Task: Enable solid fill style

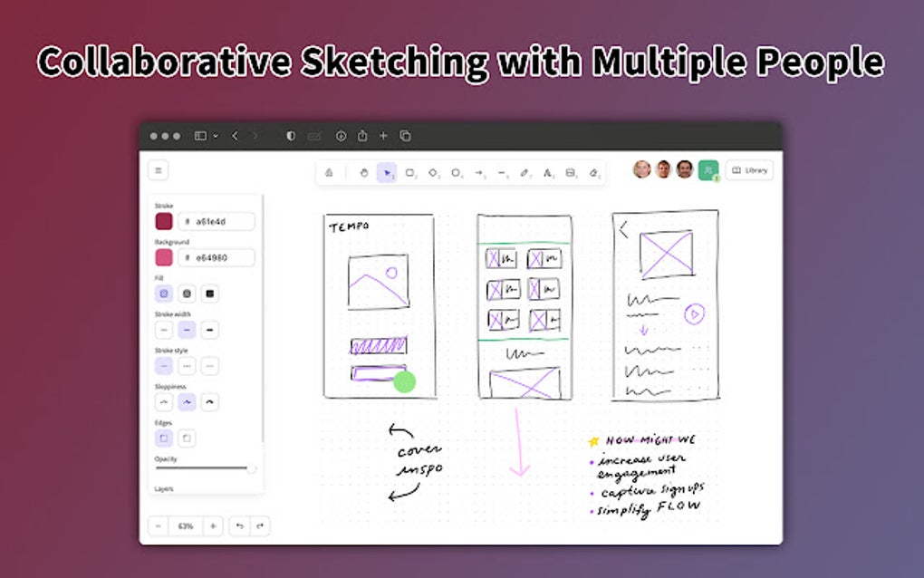Action: click(x=210, y=294)
